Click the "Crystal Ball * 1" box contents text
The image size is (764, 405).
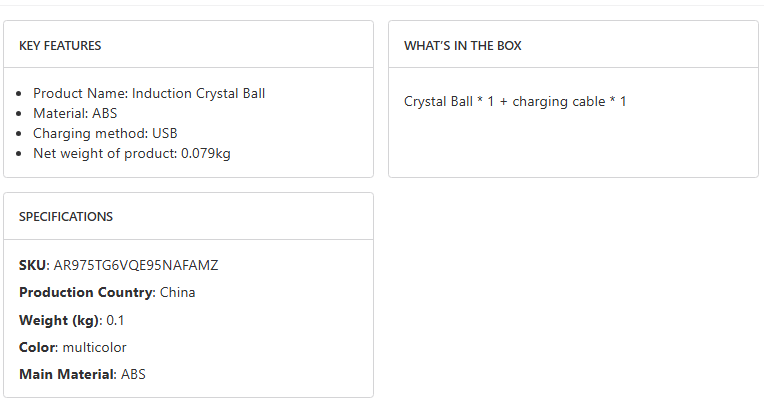(449, 101)
